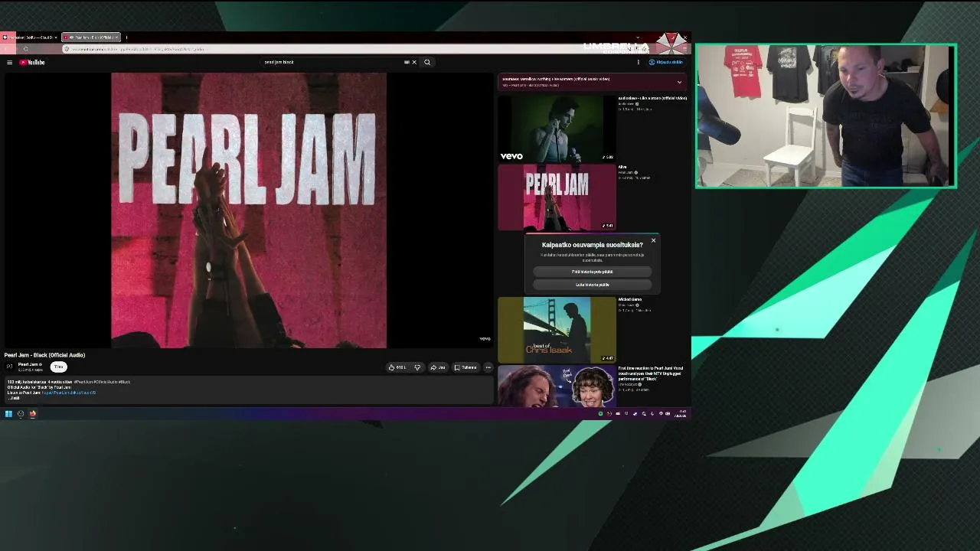Click the first history button in suggestions popup
980x551 pixels.
592,272
